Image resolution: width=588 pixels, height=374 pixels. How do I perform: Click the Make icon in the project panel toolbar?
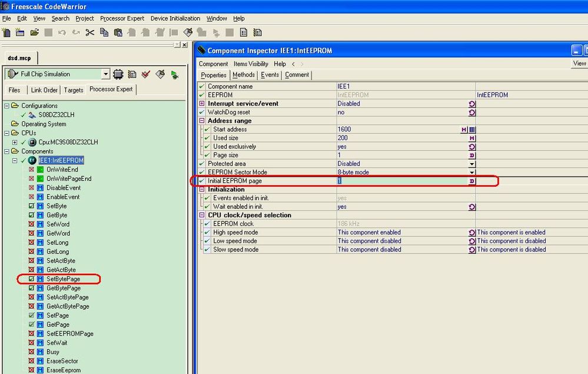click(x=160, y=74)
